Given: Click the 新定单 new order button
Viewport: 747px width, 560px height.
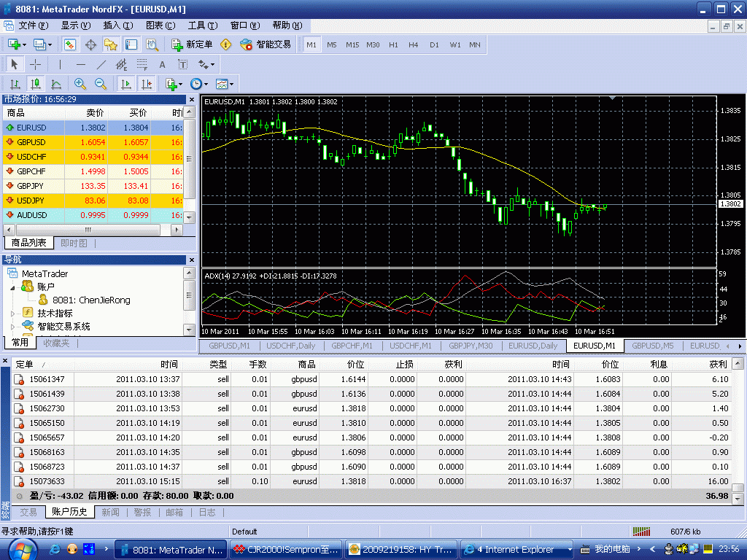Looking at the screenshot, I should point(193,44).
